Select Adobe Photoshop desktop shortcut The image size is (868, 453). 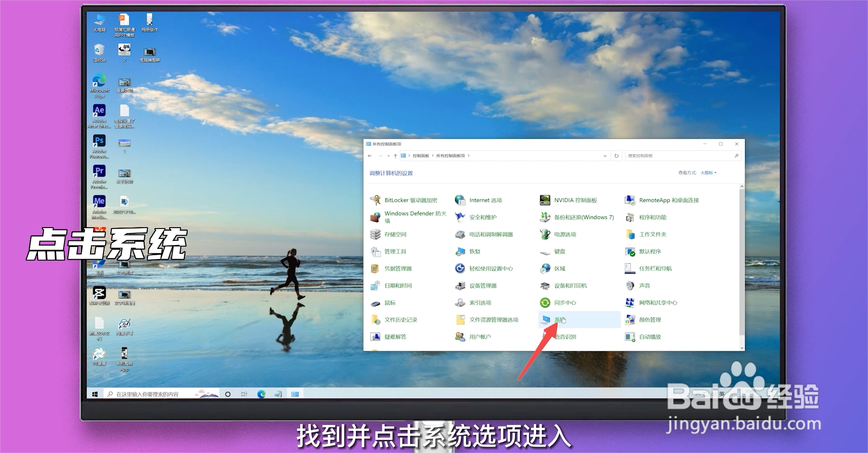coord(99,147)
